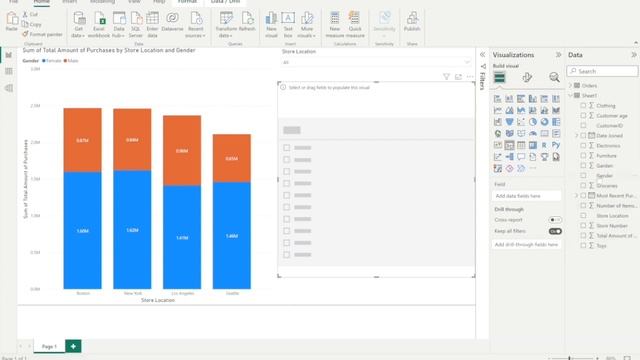
Task: Open the Analytics pane tab with magnifier
Action: click(x=554, y=77)
